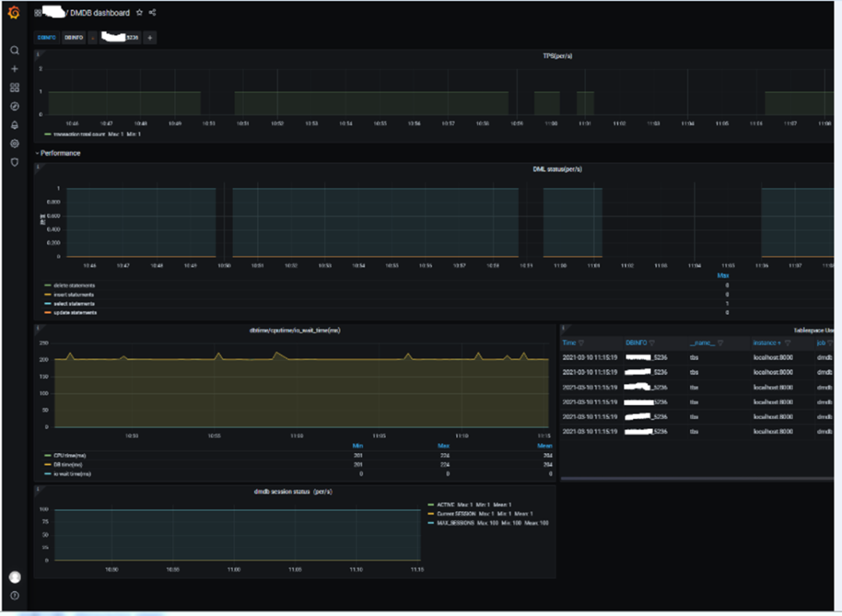Open the Configuration gear icon
This screenshot has height=616, width=842.
14,144
